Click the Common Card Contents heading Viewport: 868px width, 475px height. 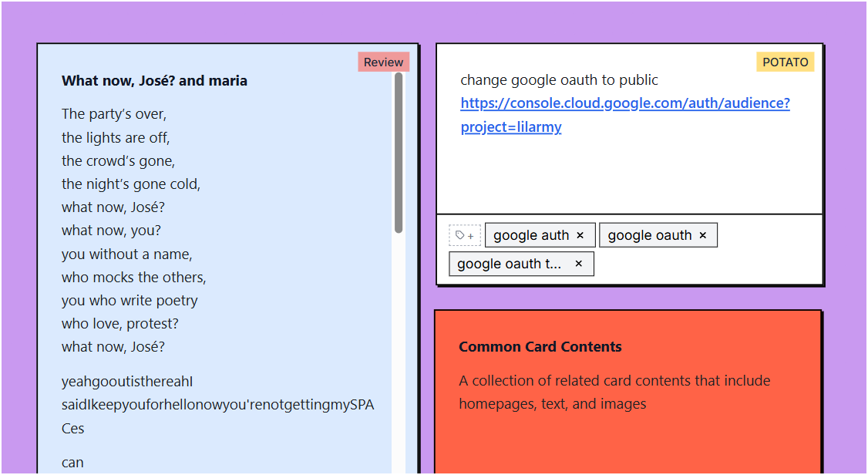[x=540, y=347]
